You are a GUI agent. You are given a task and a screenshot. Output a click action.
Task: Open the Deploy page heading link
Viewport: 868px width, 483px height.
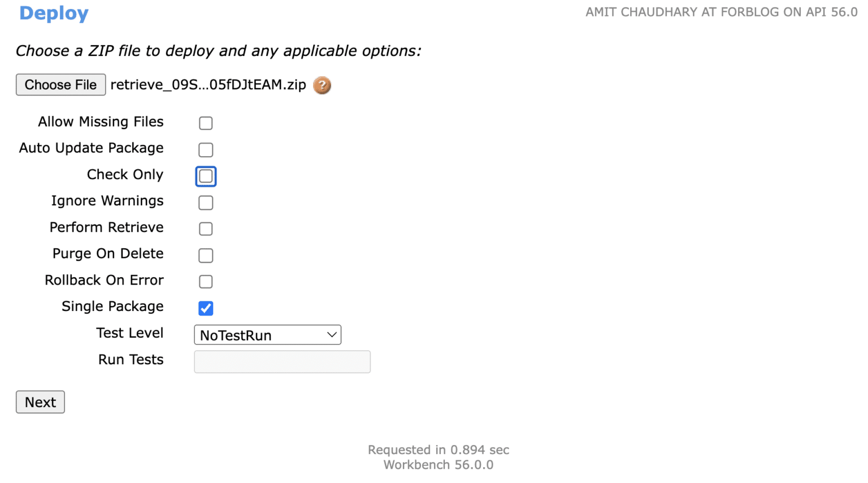point(54,14)
